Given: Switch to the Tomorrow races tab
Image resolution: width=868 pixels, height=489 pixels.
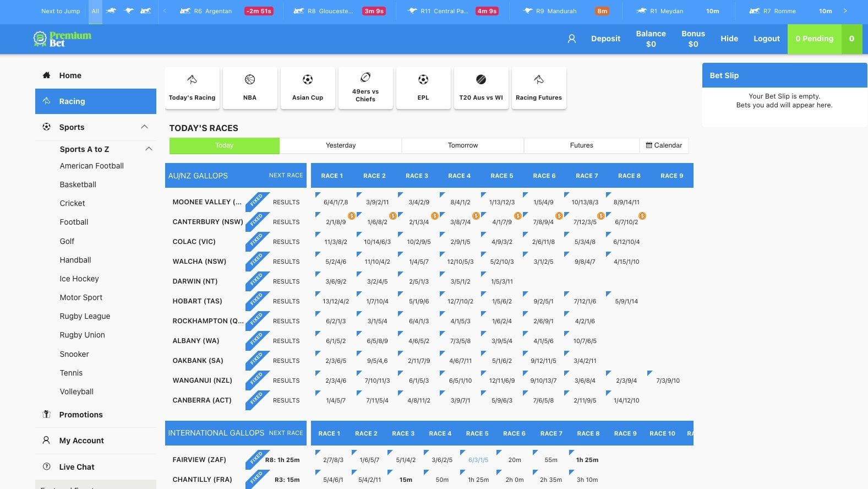Looking at the screenshot, I should 462,145.
